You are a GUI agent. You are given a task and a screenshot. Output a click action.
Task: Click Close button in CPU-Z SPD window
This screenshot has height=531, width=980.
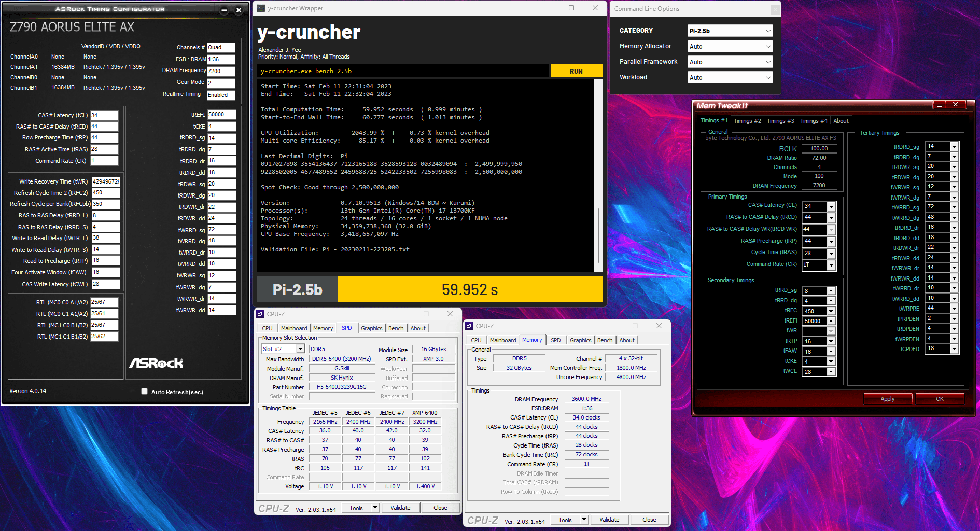pyautogui.click(x=440, y=508)
